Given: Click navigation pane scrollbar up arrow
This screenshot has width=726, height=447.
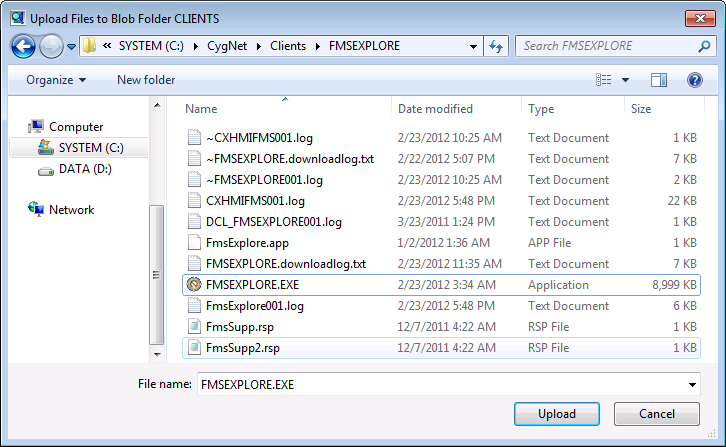Looking at the screenshot, I should pyautogui.click(x=157, y=106).
